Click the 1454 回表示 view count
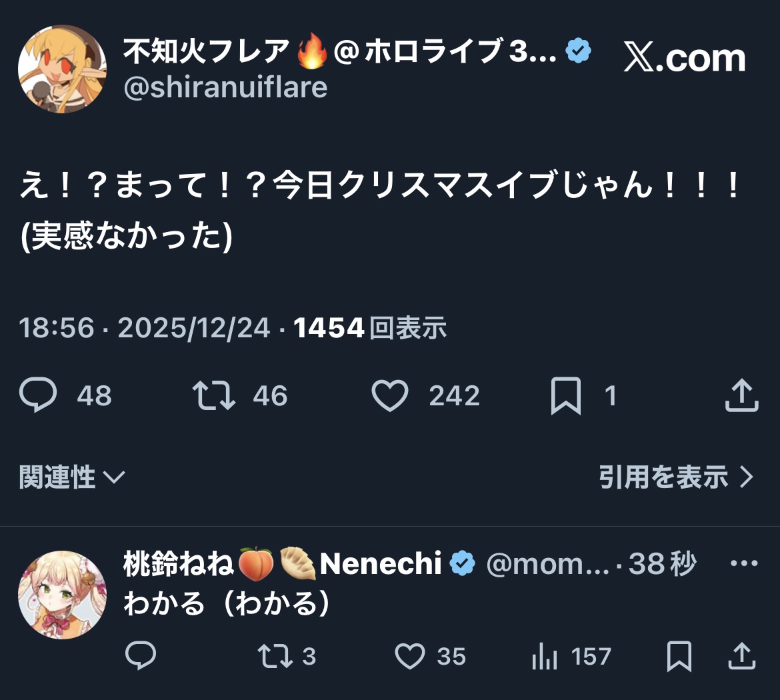 [370, 328]
